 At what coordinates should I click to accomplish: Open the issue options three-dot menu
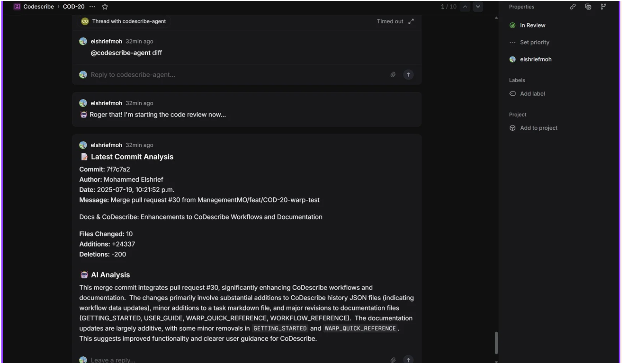click(x=92, y=7)
